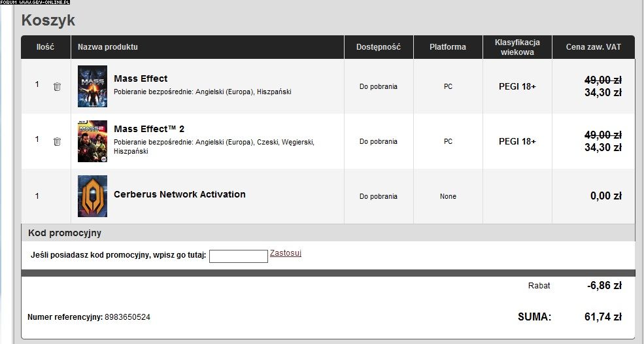Open the Cerberus Network logo thumbnail
The image size is (644, 344).
pos(92,196)
